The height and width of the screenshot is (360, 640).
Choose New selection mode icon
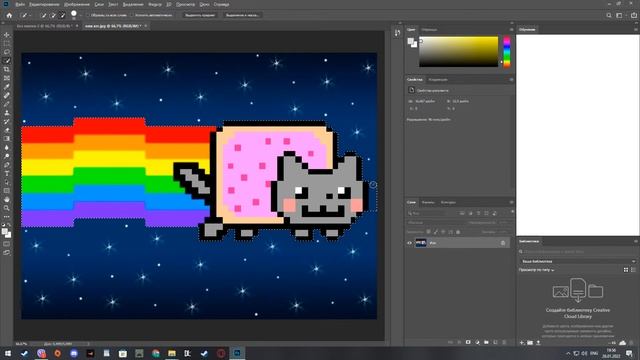44,15
